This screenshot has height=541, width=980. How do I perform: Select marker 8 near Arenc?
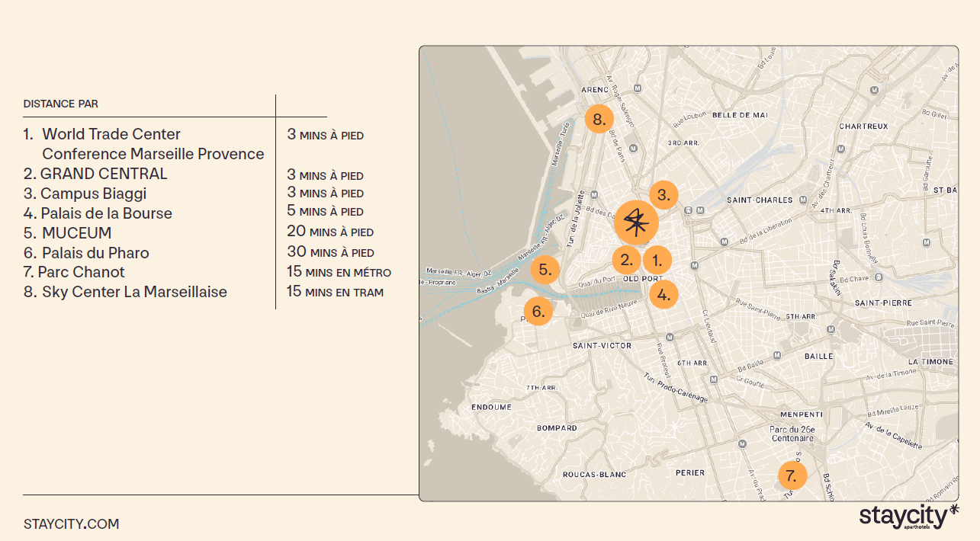(x=599, y=119)
